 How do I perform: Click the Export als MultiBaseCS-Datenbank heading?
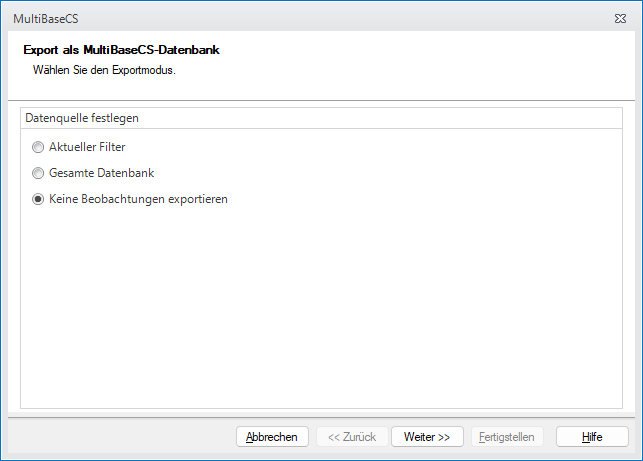(x=121, y=50)
